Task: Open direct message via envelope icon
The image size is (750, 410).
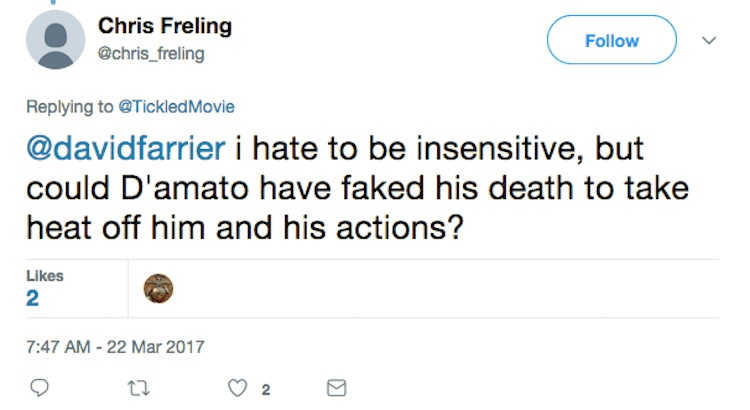Action: 337,389
